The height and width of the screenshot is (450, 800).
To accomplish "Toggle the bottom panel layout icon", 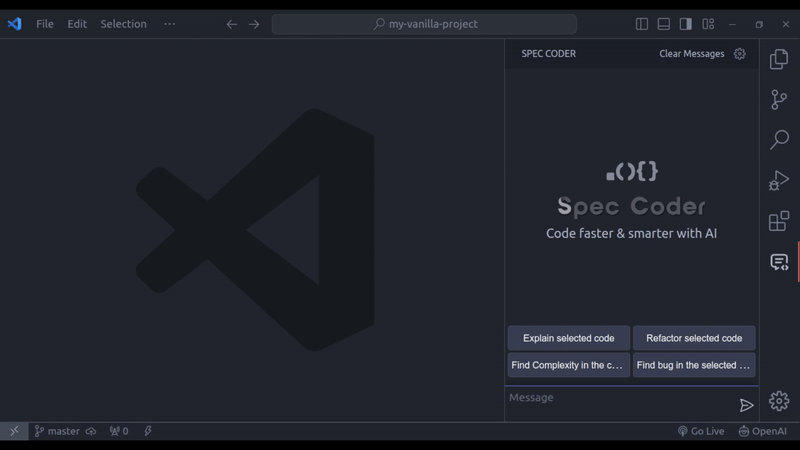I will coord(664,24).
